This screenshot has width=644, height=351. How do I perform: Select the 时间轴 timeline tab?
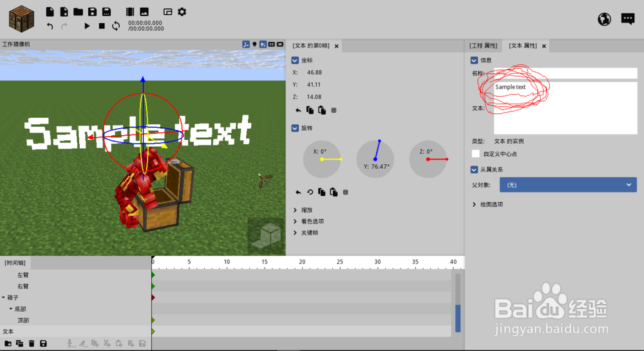point(15,263)
